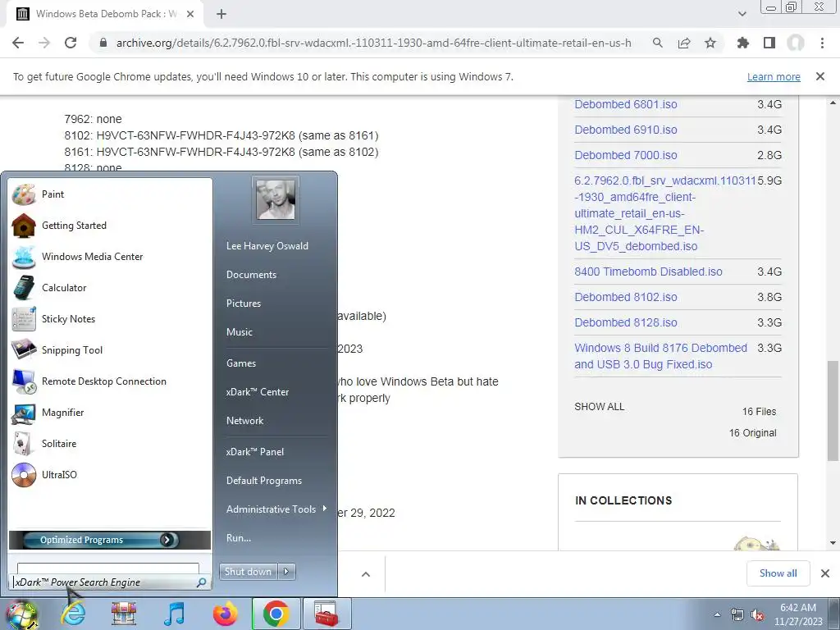Click SHOW ALL under the file list
This screenshot has width=840, height=630.
coord(600,407)
